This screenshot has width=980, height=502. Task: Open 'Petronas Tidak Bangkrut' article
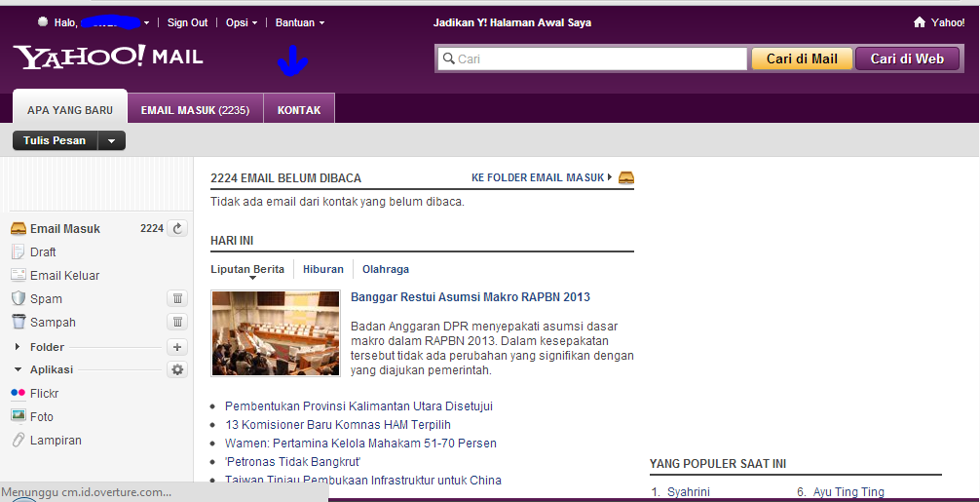(x=292, y=462)
